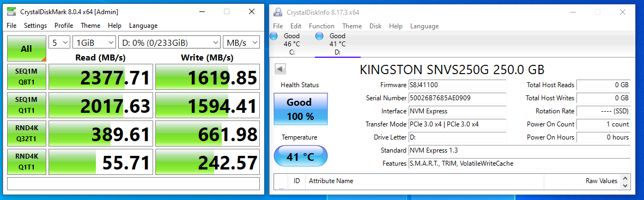644x200 pixels.
Task: Click the Rotation Rate value ---- (SSD)
Action: point(603,111)
